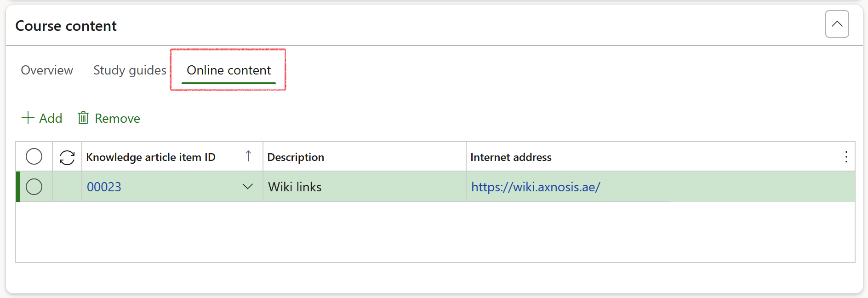Image resolution: width=868 pixels, height=298 pixels.
Task: Select the row circle for 00023
Action: pyautogui.click(x=34, y=187)
